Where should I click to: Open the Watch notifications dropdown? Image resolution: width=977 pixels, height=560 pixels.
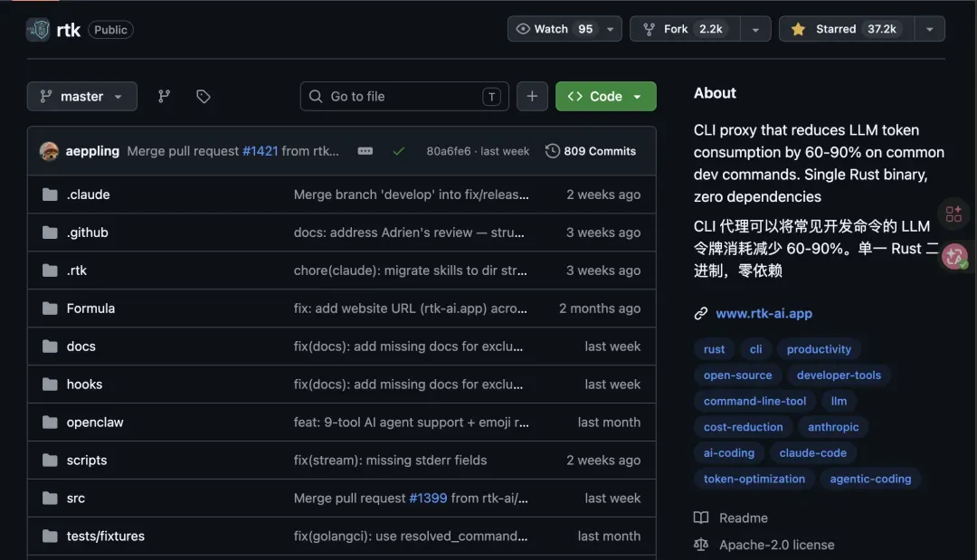click(564, 29)
